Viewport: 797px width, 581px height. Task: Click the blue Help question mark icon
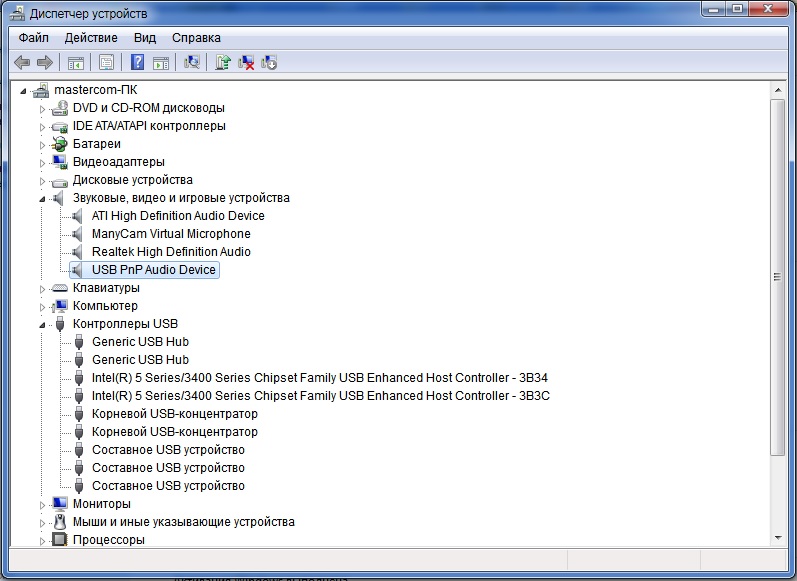coord(137,62)
